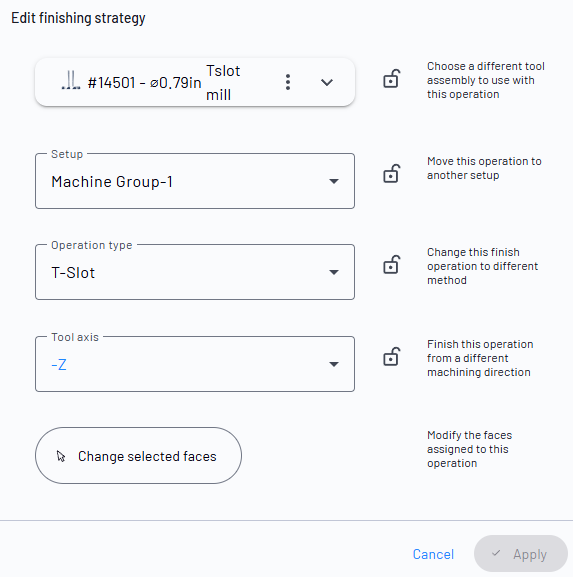Toggle the lock next to Setup

click(392, 173)
